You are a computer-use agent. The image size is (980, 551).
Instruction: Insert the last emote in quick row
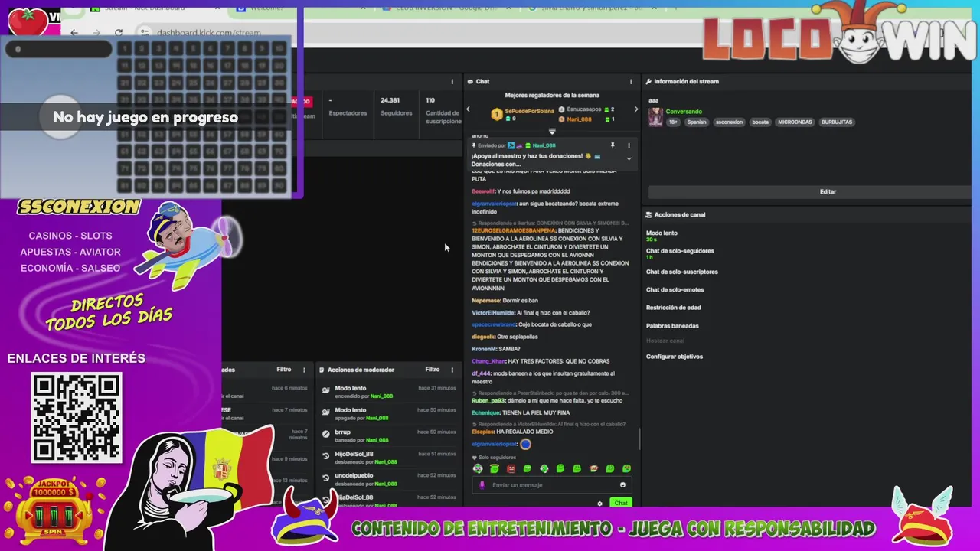click(x=626, y=468)
